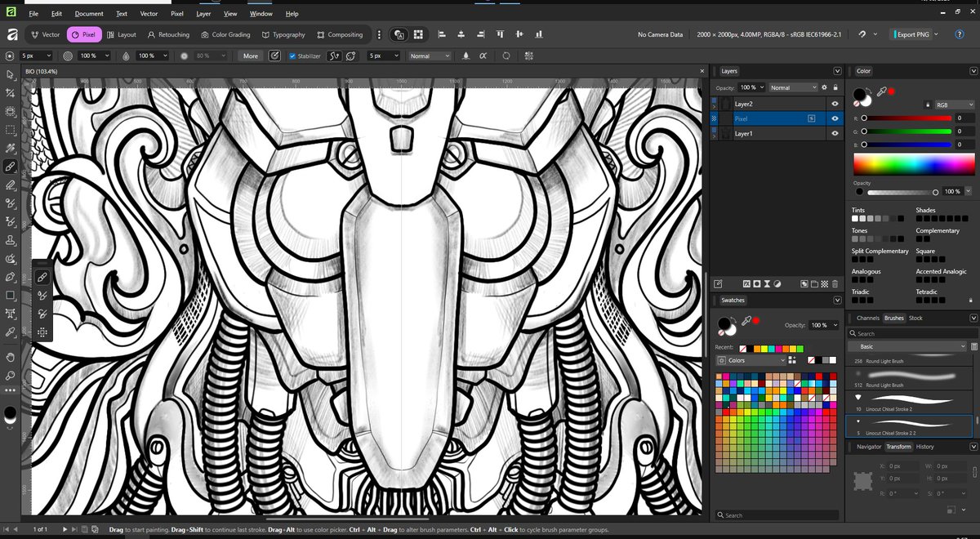Click the toolbar overflow three-dots icon
980x539 pixels.
coord(379,34)
